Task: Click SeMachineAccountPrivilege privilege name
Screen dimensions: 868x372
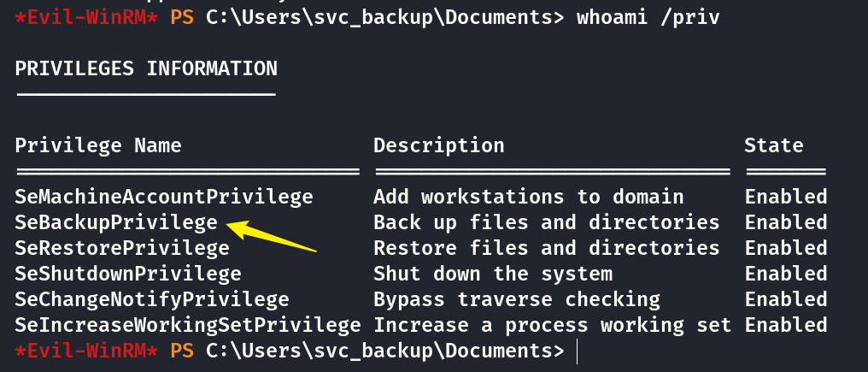Action: click(164, 197)
